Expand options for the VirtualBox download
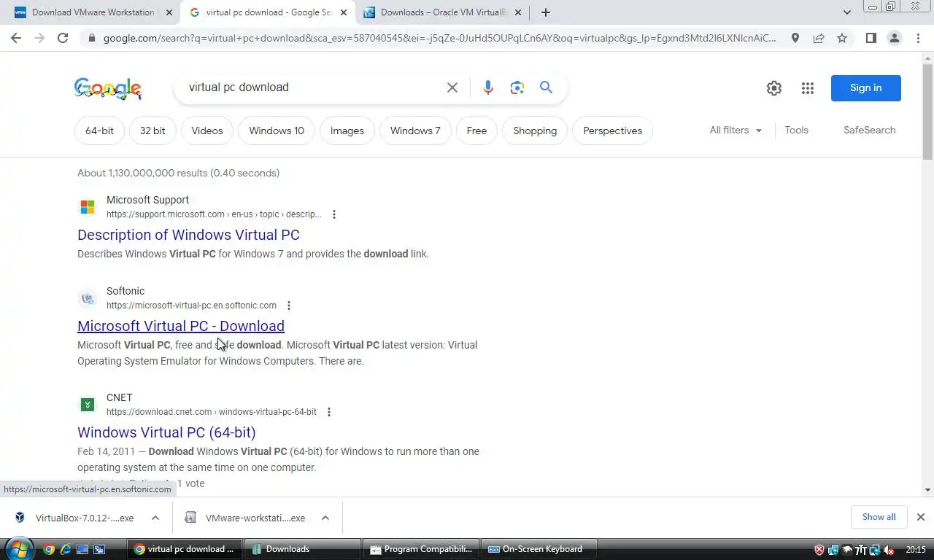Screen dimensions: 934x560 (x=155, y=518)
